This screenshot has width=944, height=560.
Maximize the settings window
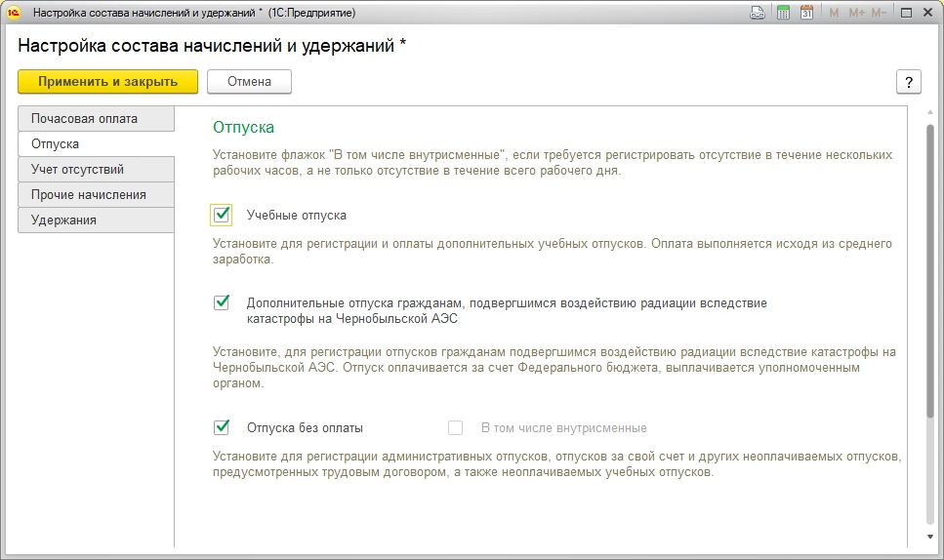(906, 13)
